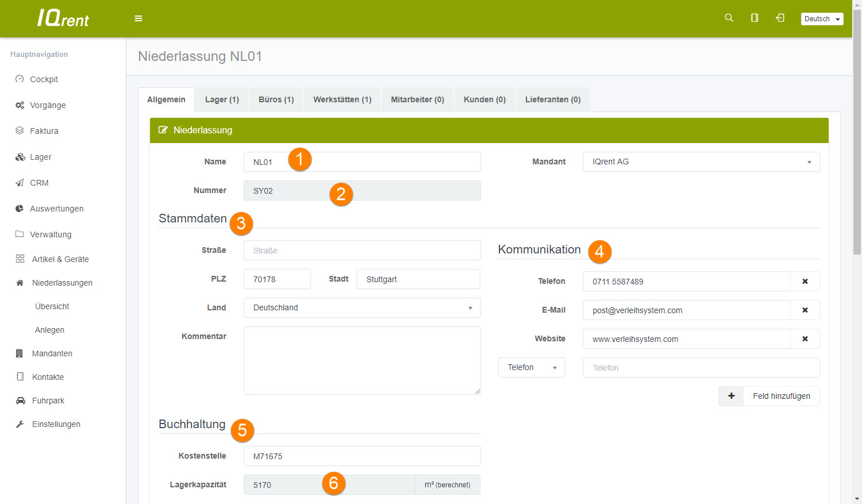Remove the Website entry with X
The width and height of the screenshot is (862, 504).
pyautogui.click(x=805, y=339)
